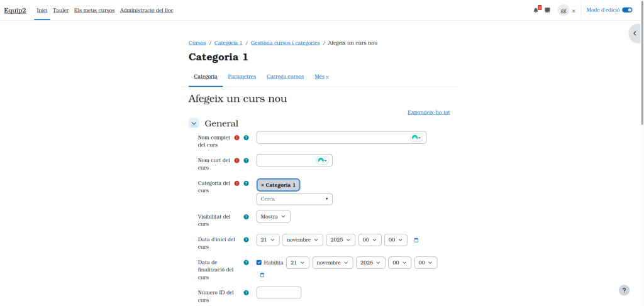Remove the Categoria 1 selected tag
The width and height of the screenshot is (644, 306).
[278, 185]
